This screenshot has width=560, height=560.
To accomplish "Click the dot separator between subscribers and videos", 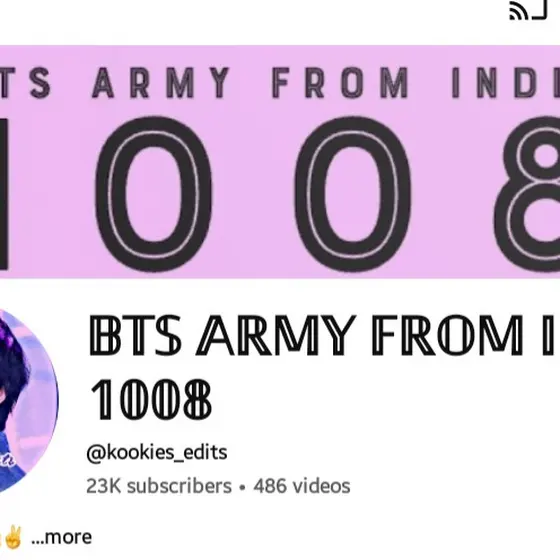I will pos(242,488).
